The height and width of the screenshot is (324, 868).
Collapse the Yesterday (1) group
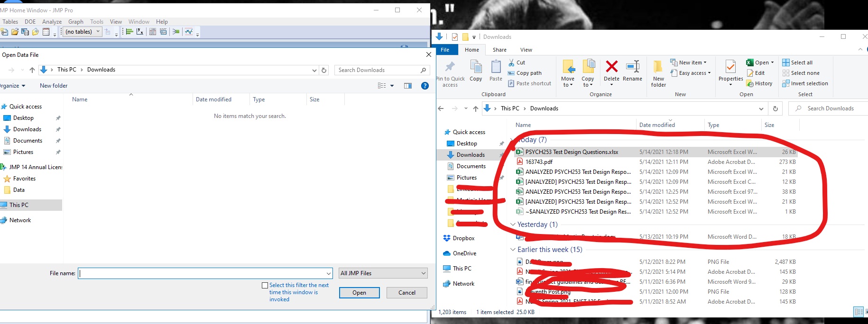[513, 225]
